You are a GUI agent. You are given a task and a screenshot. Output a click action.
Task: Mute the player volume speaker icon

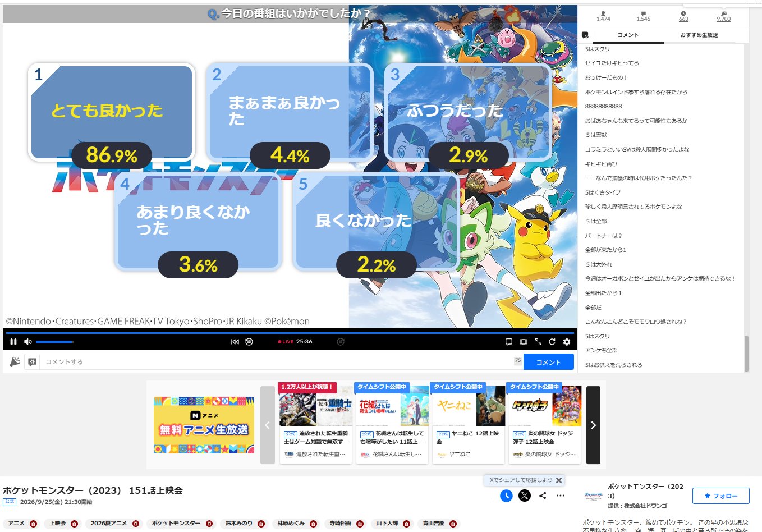(28, 342)
